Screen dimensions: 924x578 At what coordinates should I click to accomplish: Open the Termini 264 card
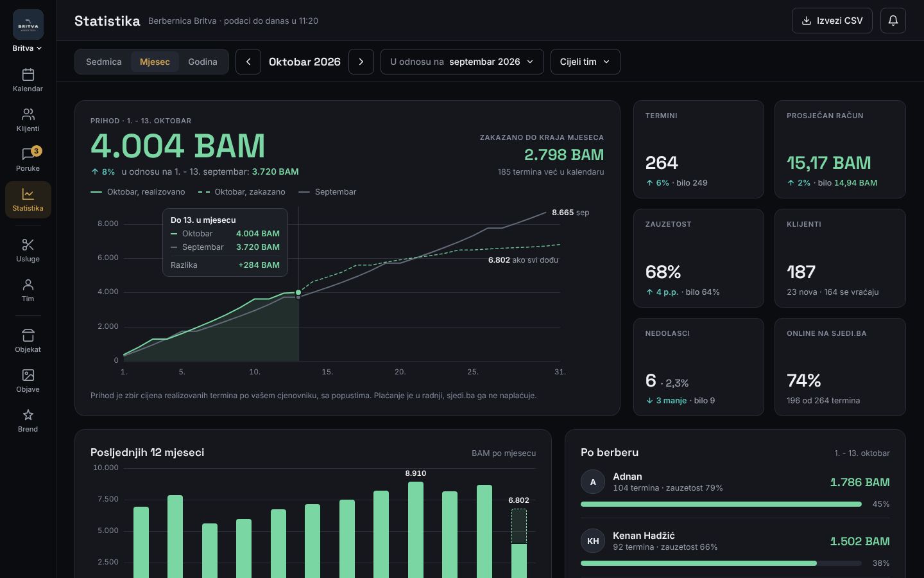(699, 149)
